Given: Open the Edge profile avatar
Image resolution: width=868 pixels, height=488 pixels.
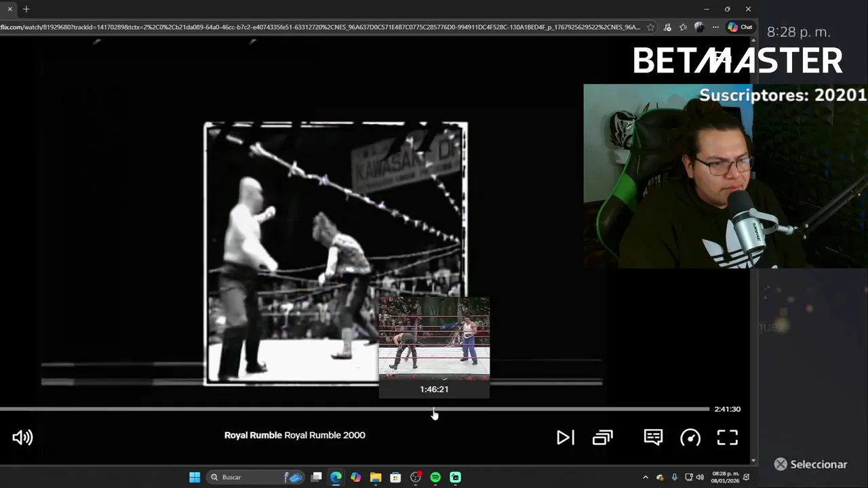Looking at the screenshot, I should click(699, 27).
